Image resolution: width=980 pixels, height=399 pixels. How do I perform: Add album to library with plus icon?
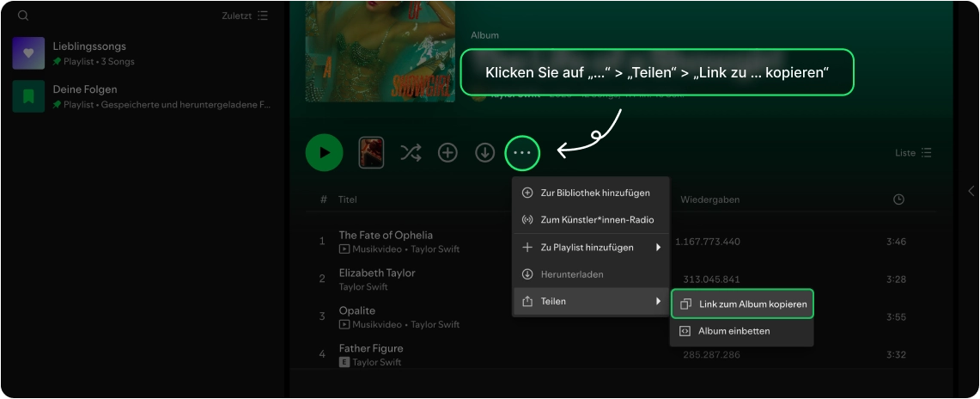pos(447,152)
